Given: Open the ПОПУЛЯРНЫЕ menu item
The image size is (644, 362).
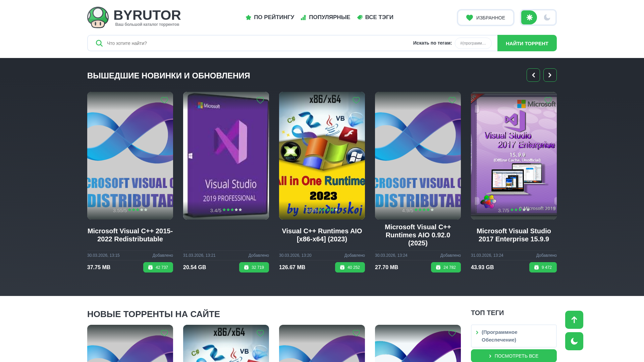Looking at the screenshot, I should point(325,17).
